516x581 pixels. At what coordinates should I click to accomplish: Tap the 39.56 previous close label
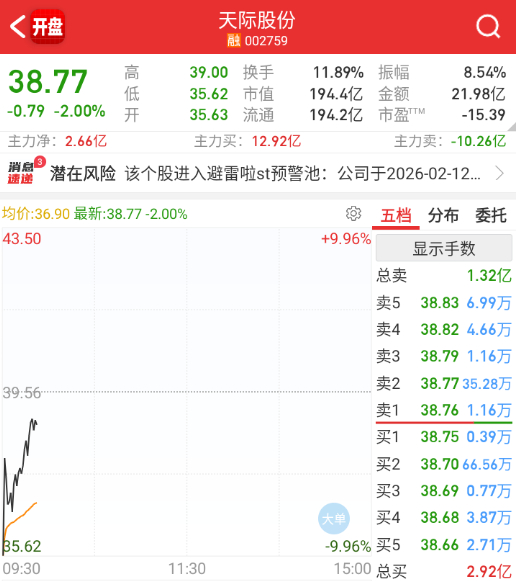[21, 393]
